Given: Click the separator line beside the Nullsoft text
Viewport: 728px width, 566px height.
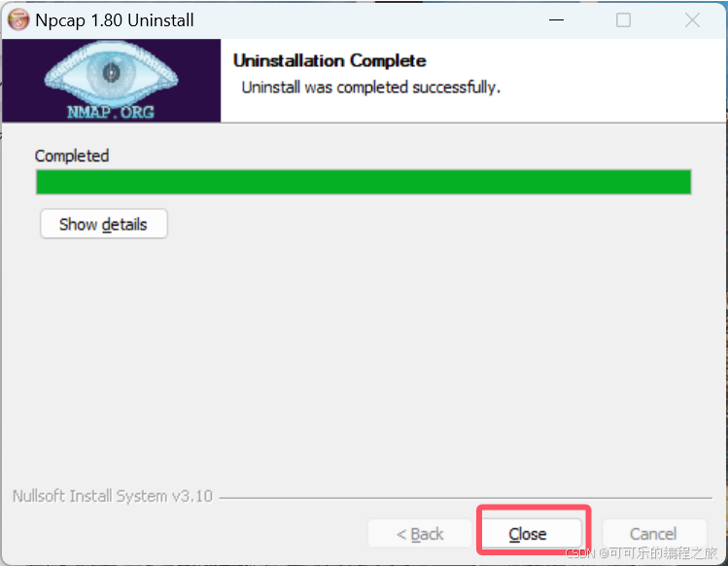Looking at the screenshot, I should coord(466,498).
